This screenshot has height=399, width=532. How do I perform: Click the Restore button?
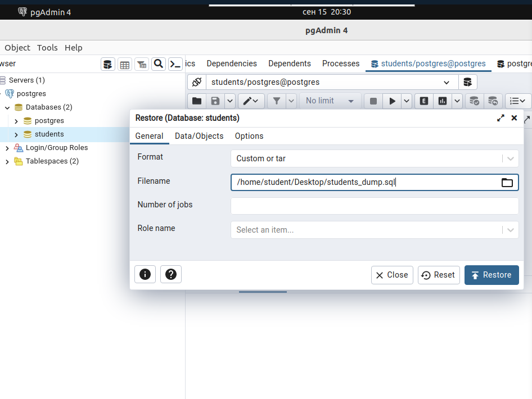point(492,275)
